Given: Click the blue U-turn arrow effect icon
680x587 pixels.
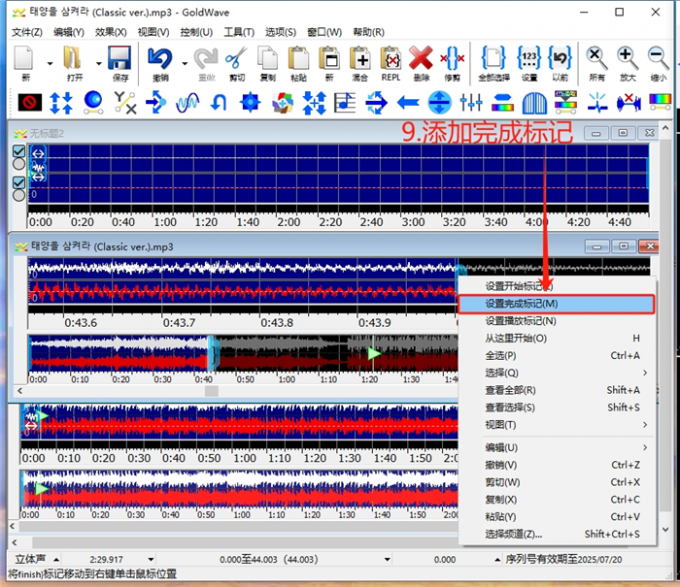Looking at the screenshot, I should (x=219, y=103).
